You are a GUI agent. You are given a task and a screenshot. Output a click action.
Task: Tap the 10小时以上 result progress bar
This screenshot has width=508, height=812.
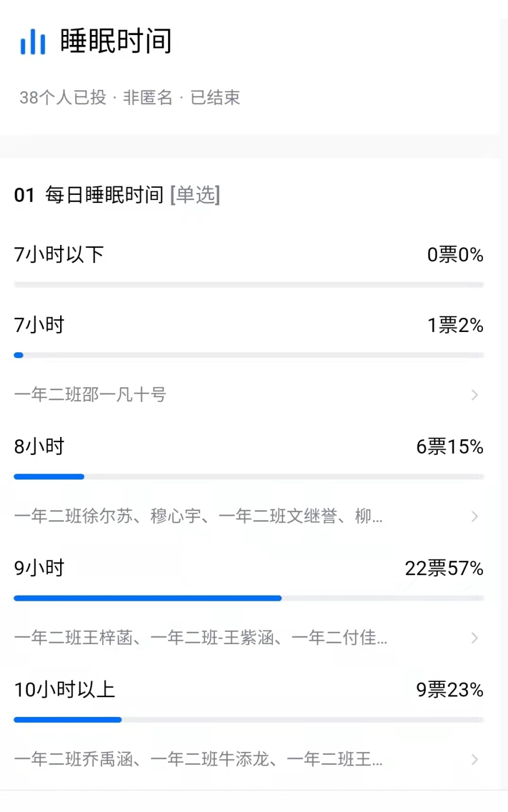249,719
